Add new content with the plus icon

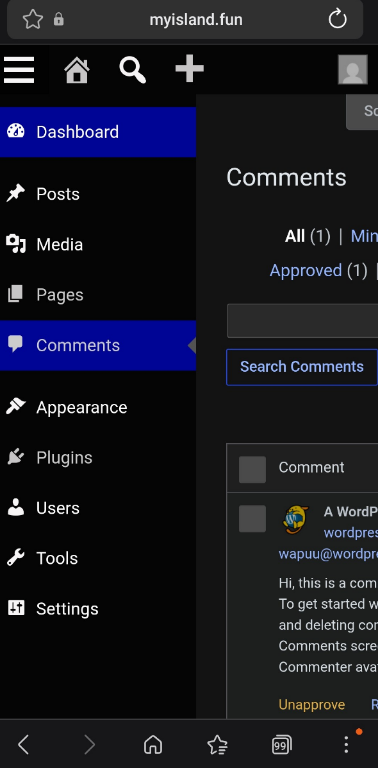[189, 69]
